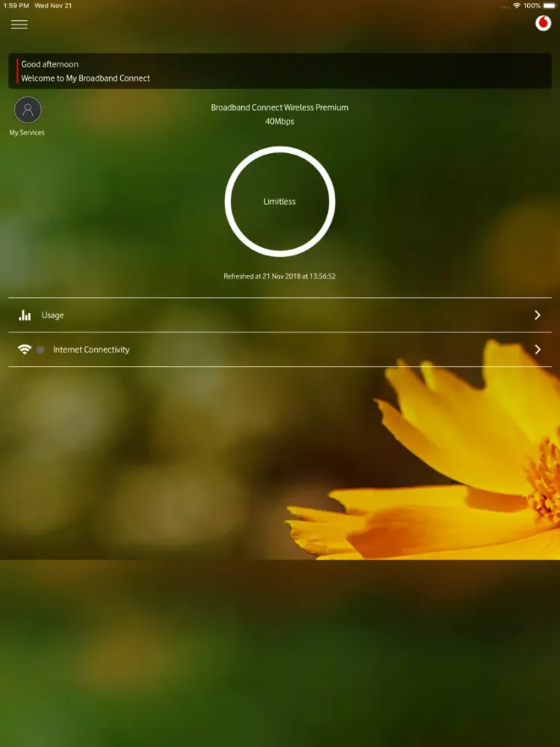Click the Internet Connectivity wifi icon
The height and width of the screenshot is (747, 560).
click(25, 349)
